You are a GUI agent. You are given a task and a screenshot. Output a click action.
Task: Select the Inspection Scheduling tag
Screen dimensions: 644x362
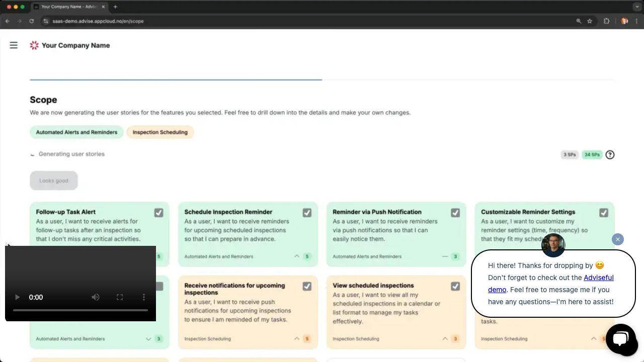[x=160, y=132]
